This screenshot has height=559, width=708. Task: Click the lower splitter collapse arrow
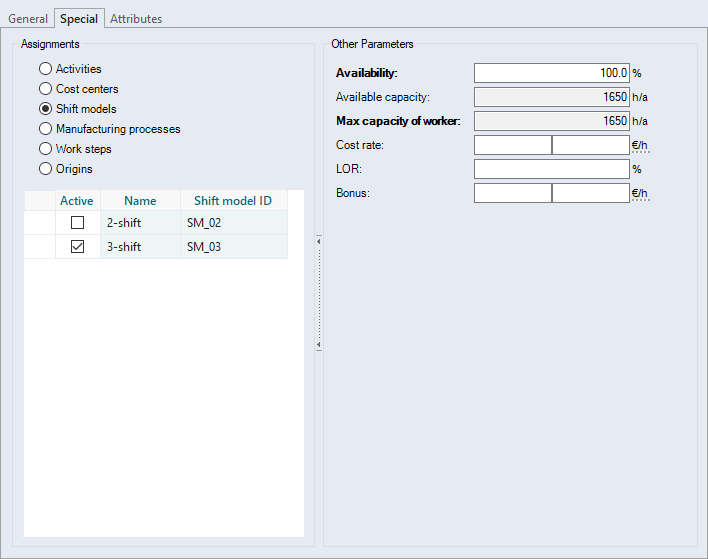[318, 345]
